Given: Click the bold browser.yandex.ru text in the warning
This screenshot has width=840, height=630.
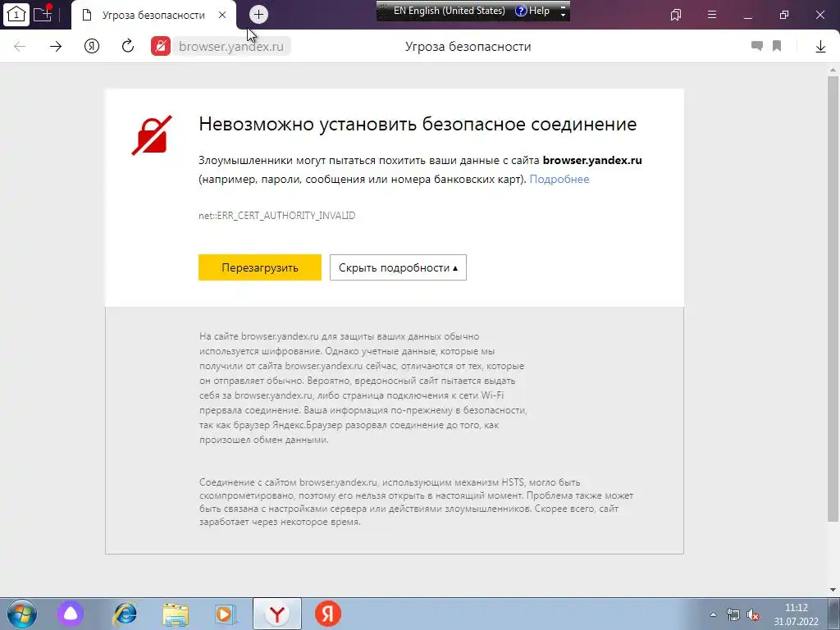Looking at the screenshot, I should coord(592,160).
